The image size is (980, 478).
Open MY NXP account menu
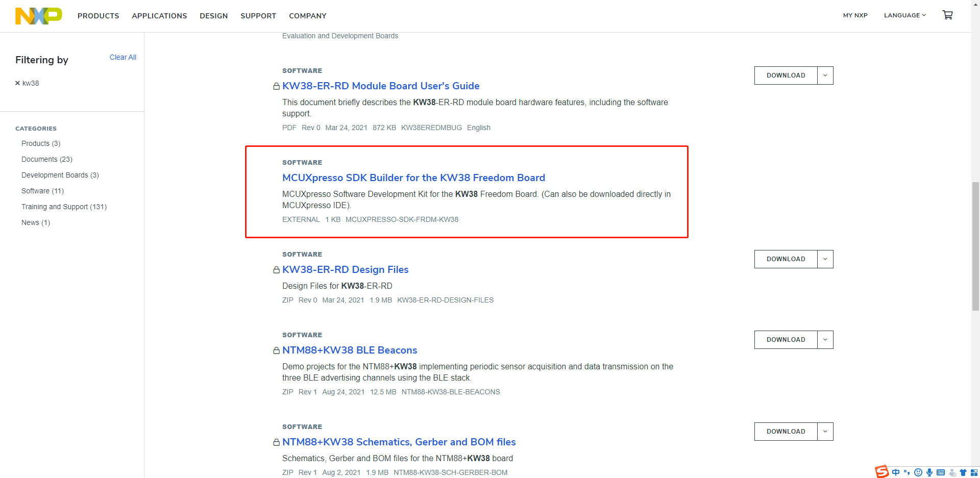855,15
